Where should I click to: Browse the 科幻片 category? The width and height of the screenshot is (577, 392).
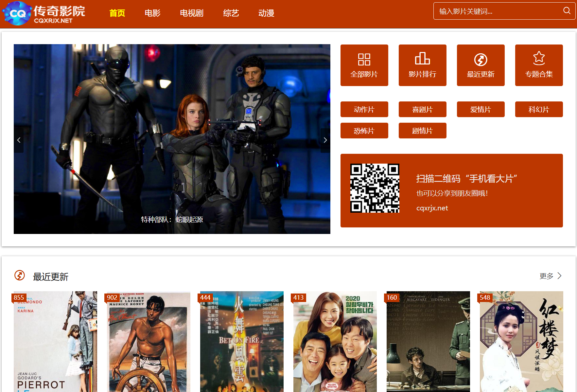click(x=539, y=109)
